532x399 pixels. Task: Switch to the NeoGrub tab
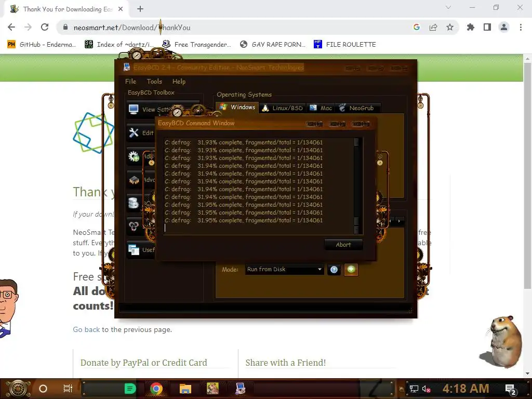tap(357, 108)
